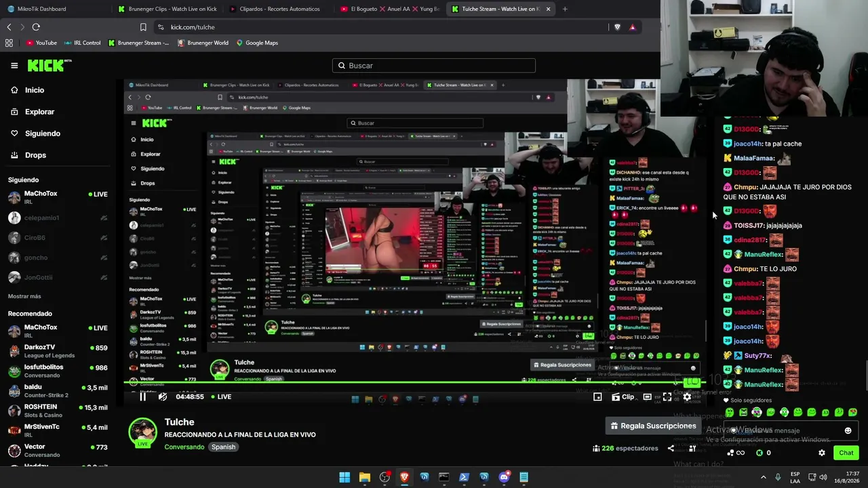The image size is (868, 488).
Task: Click Regala Suscripciones button
Action: pos(653,426)
